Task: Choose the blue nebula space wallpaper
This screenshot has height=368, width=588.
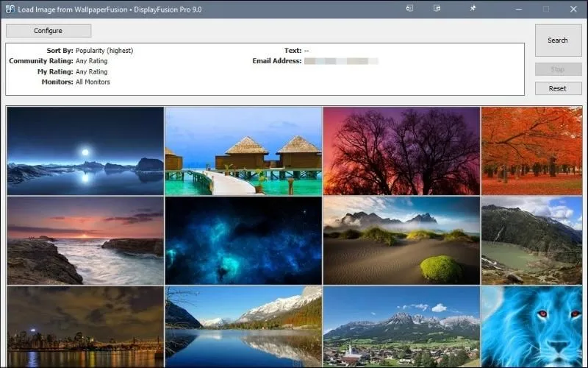Action: (243, 241)
